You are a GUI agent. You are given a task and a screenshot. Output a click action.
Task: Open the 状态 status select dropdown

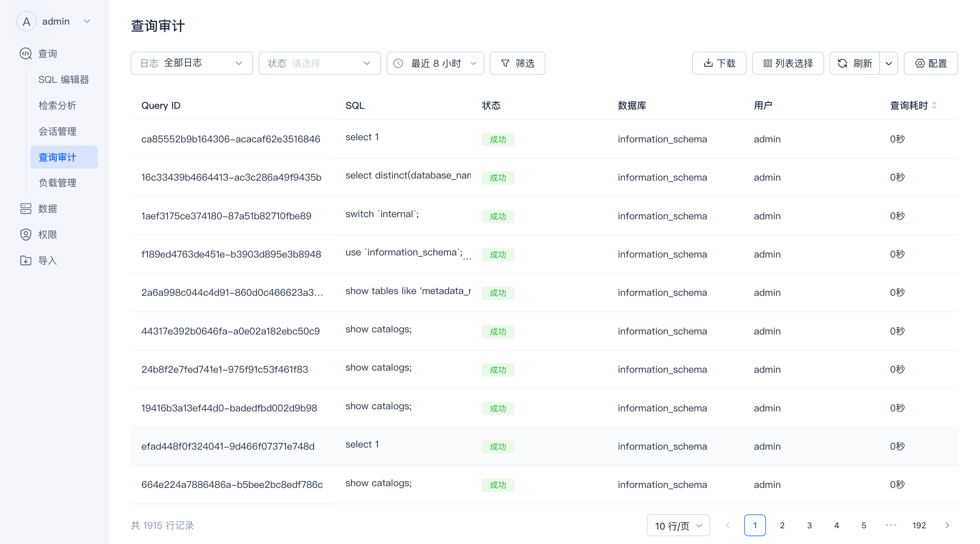point(319,63)
